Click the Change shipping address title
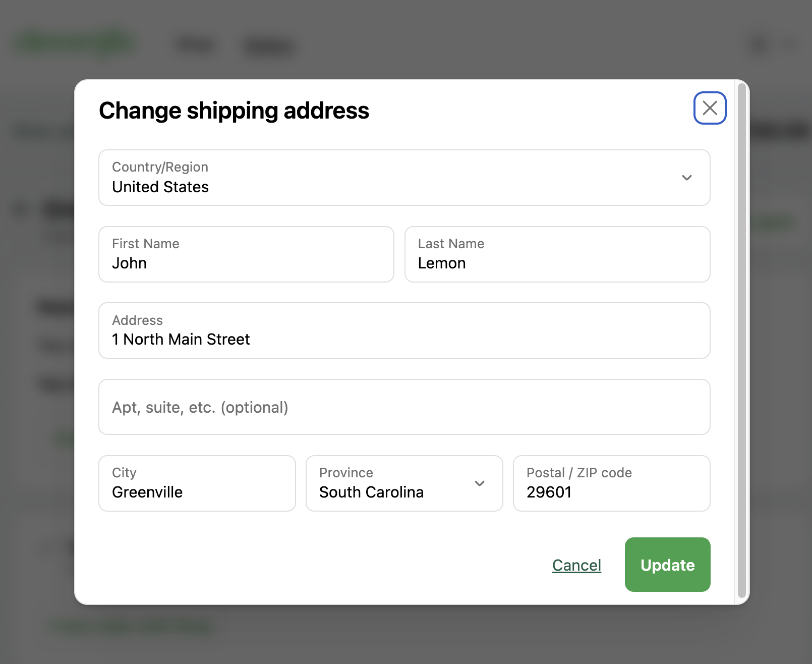 [x=234, y=111]
